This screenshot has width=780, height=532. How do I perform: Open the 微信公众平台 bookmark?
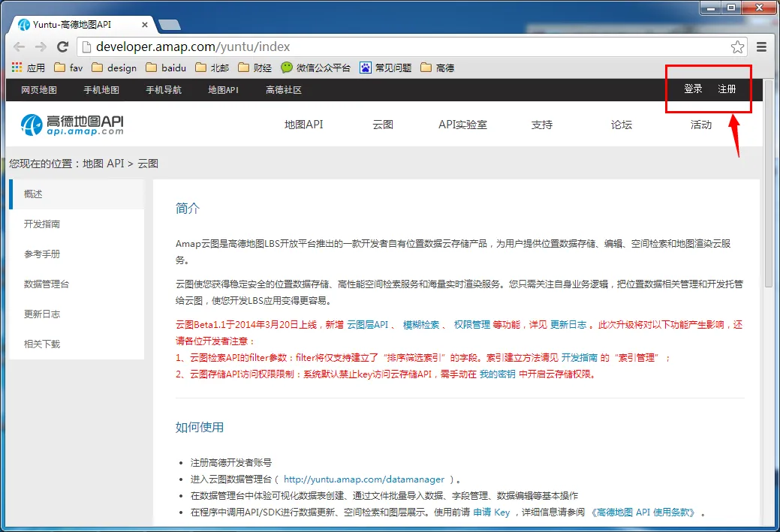(x=315, y=68)
